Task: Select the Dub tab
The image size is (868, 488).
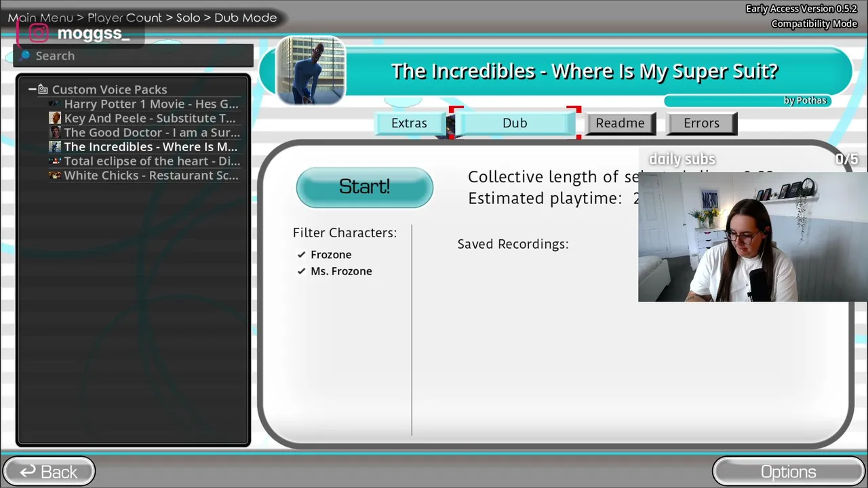Action: 515,123
